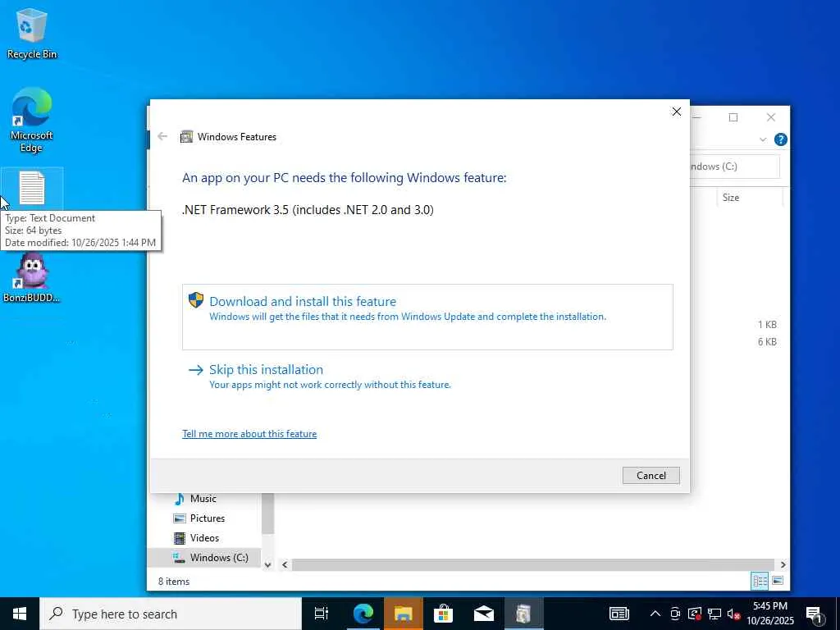840x630 pixels.
Task: Open Recycle Bin on the desktop
Action: coord(32,34)
